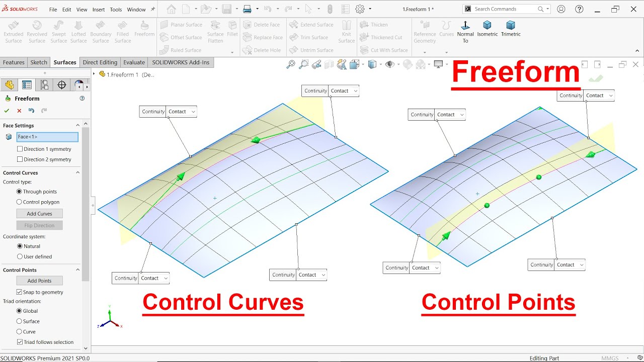Image resolution: width=644 pixels, height=362 pixels.
Task: Click the user account icon in title bar
Action: point(561,9)
